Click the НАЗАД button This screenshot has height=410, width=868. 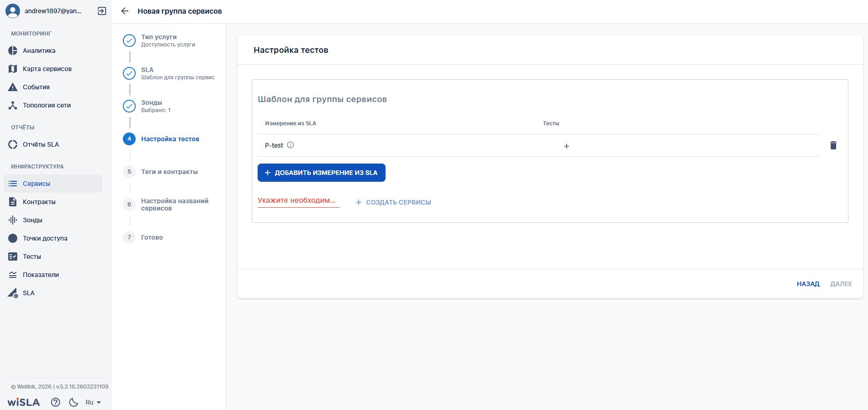pos(808,284)
